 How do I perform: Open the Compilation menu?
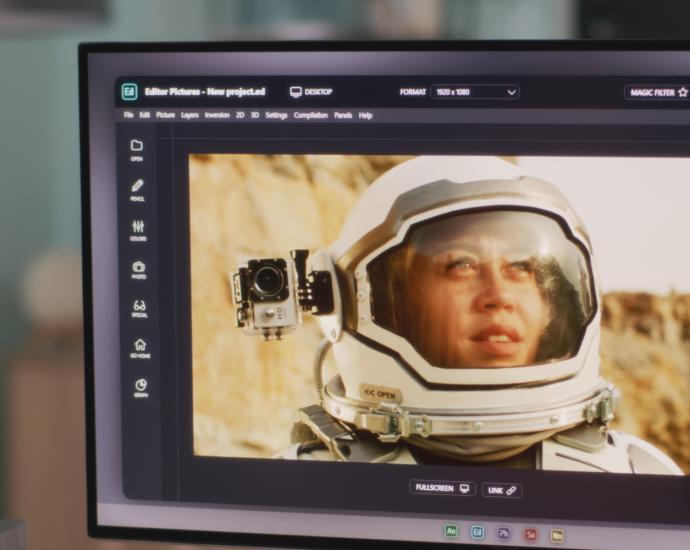click(x=311, y=115)
